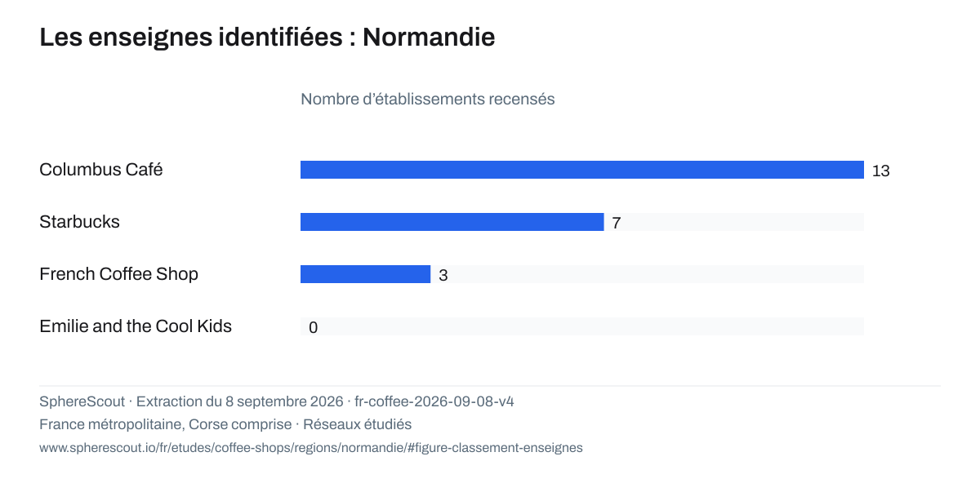This screenshot has height=492, width=980.
Task: Select the Starbucks label
Action: point(79,222)
